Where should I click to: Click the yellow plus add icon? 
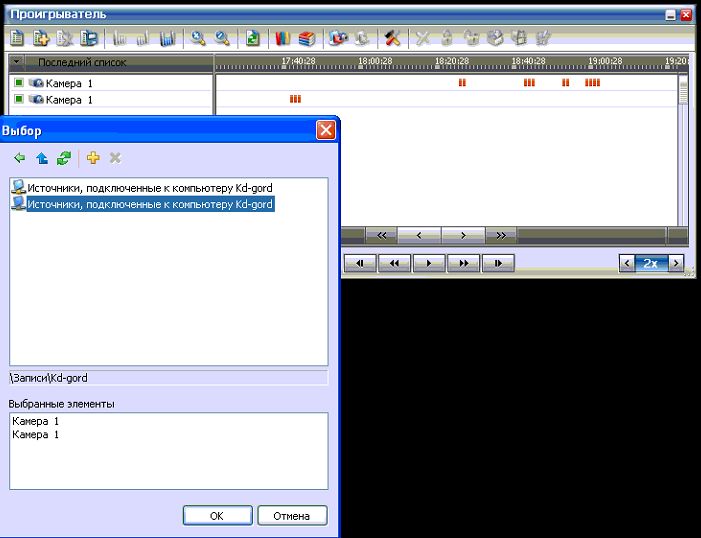pyautogui.click(x=94, y=158)
